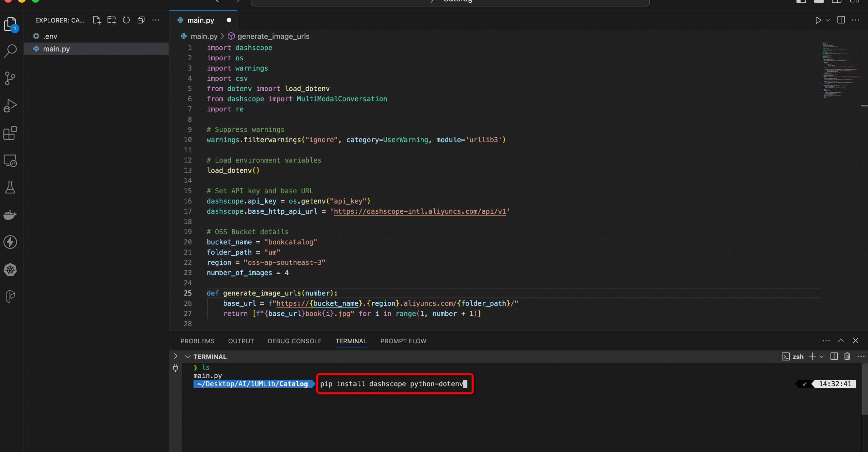Open panel views and more actions
This screenshot has width=868, height=452.
pos(826,341)
